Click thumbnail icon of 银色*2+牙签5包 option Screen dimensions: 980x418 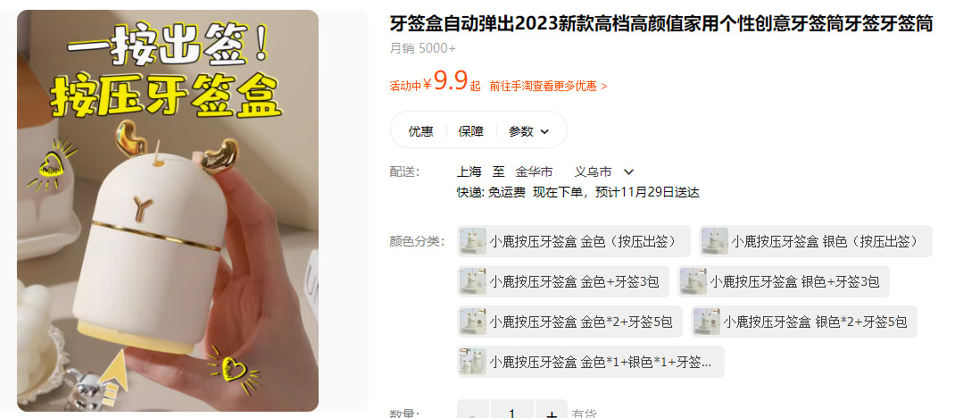(707, 322)
